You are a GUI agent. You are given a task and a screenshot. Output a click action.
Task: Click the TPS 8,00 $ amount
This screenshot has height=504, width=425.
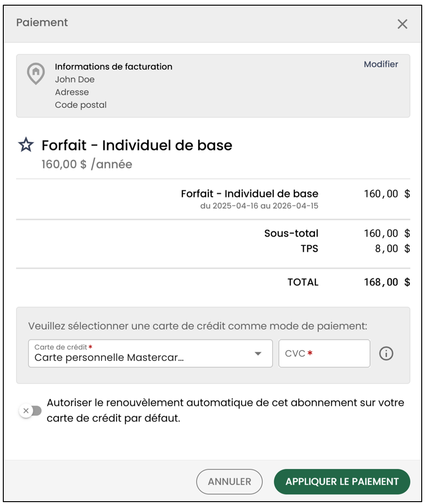click(x=393, y=248)
